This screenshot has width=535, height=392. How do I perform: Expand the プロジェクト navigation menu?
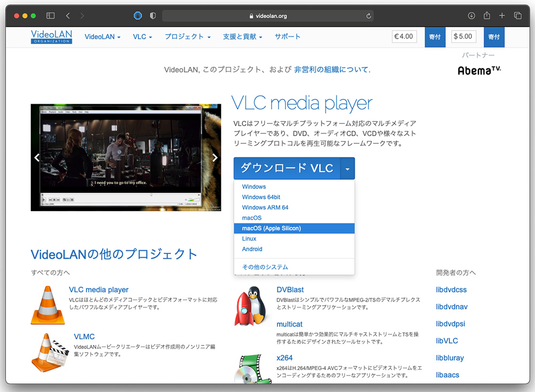click(188, 36)
